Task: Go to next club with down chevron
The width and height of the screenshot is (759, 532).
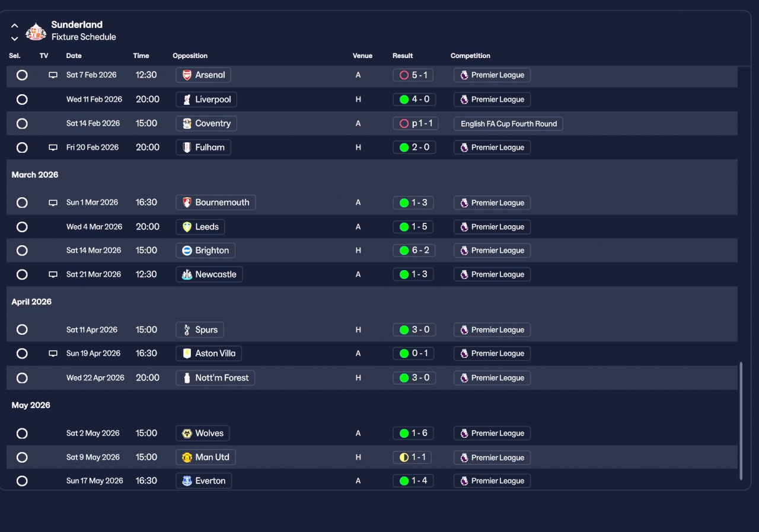Action: pyautogui.click(x=15, y=39)
